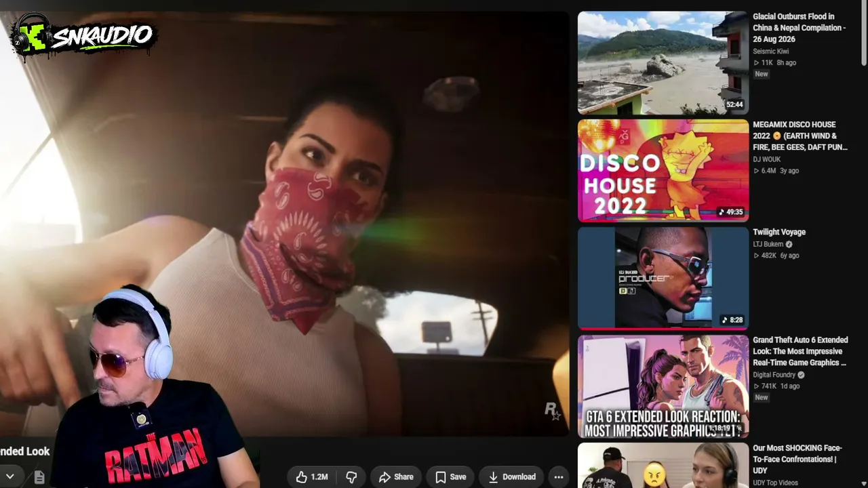Click the 49:35 duration badge
868x488 pixels.
click(731, 212)
